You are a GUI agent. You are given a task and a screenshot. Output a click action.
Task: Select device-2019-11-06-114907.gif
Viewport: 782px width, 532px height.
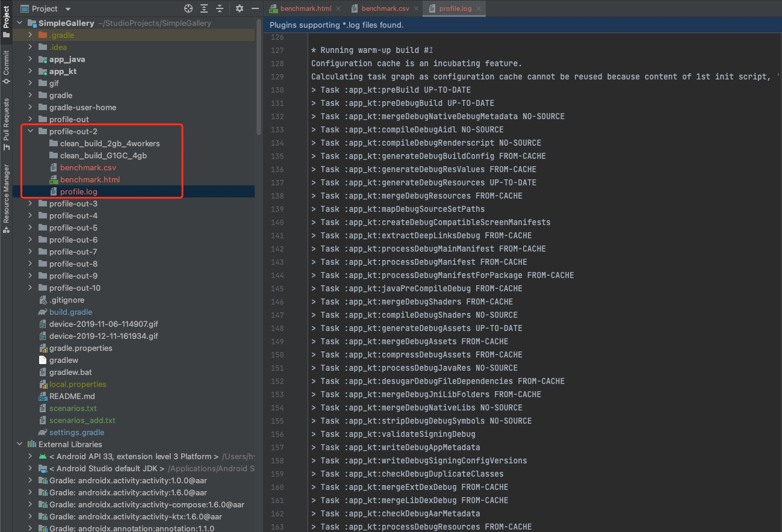point(104,324)
